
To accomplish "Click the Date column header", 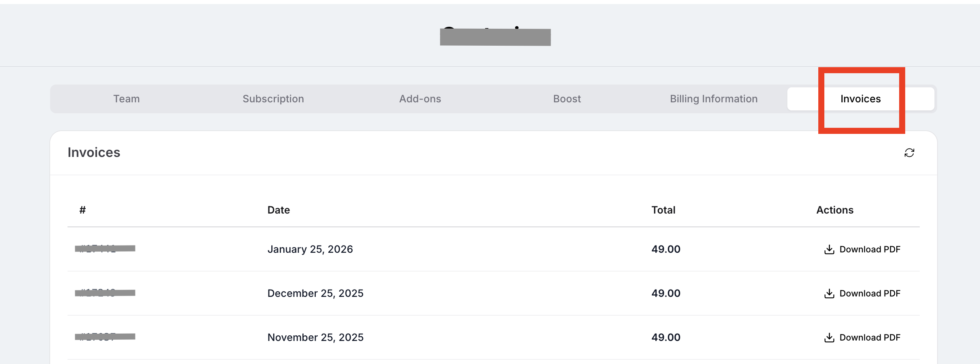I will [279, 210].
